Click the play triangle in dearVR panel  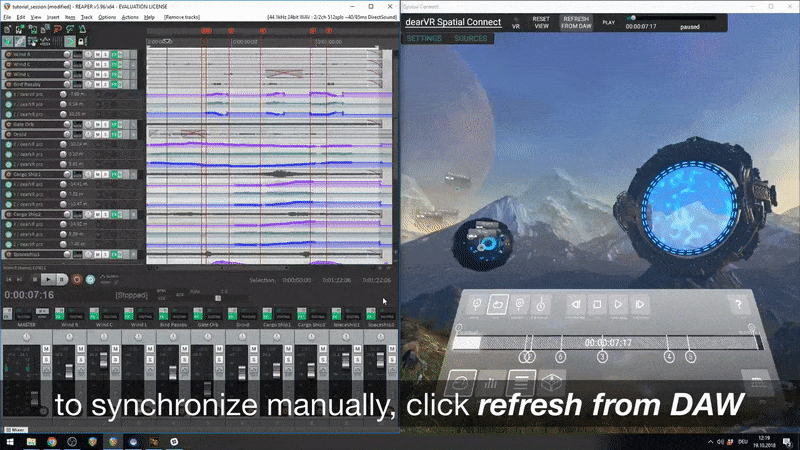tap(618, 305)
